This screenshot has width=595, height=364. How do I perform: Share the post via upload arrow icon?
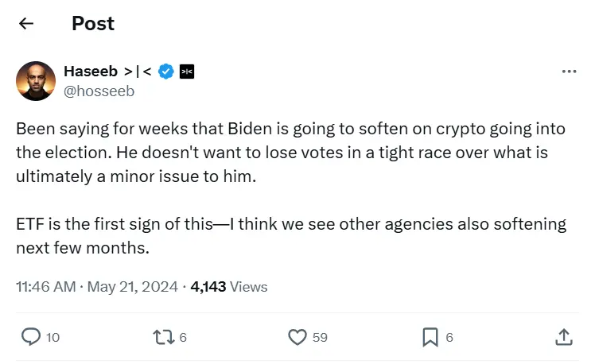[562, 337]
